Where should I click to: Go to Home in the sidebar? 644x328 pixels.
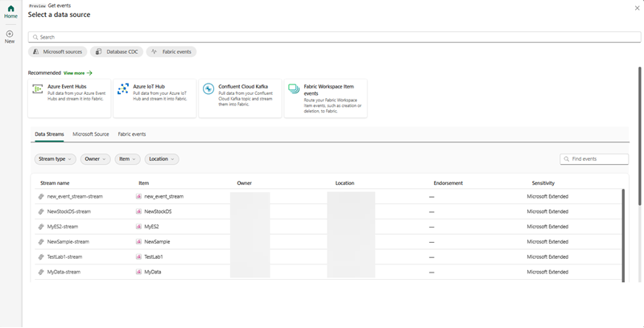[10, 12]
